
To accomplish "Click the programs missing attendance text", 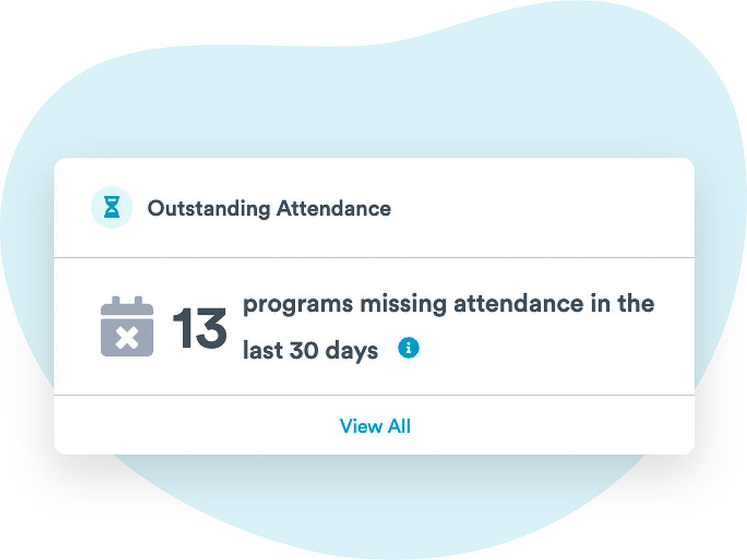I will tap(449, 303).
